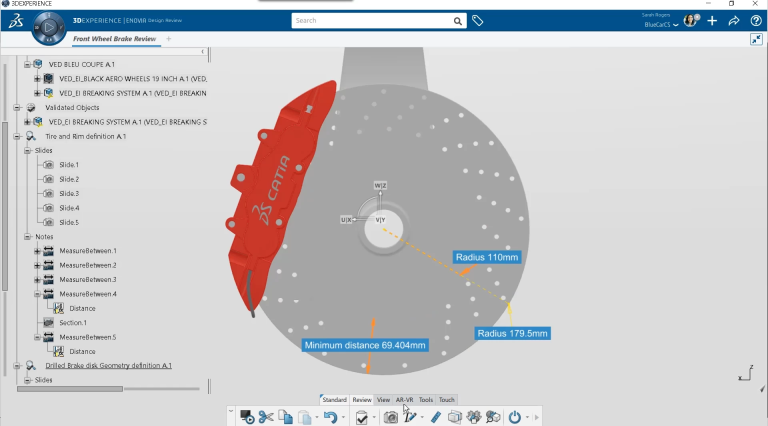Click the Undo arrow icon

click(x=329, y=416)
